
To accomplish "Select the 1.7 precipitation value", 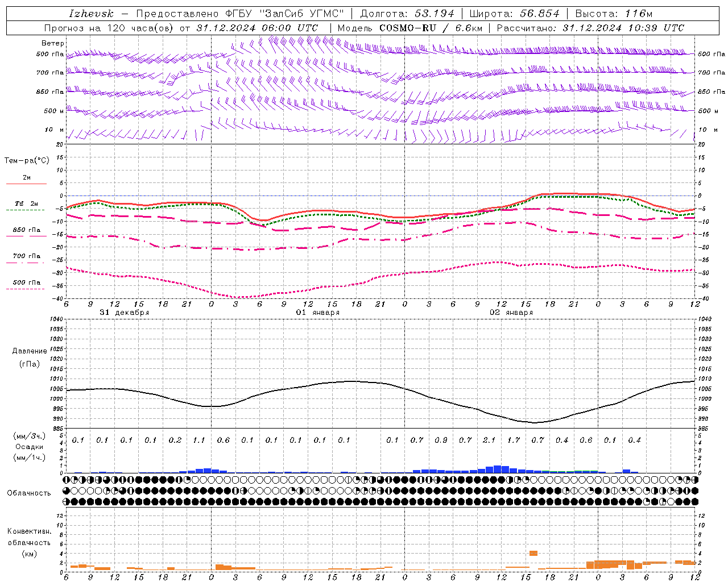I will pyautogui.click(x=514, y=440).
